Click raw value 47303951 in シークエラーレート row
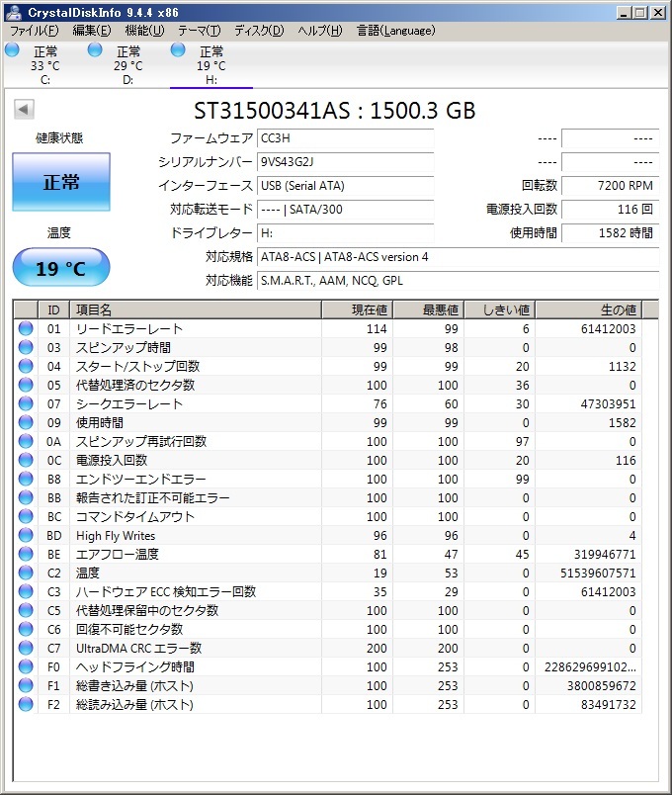The image size is (672, 795). (x=608, y=403)
